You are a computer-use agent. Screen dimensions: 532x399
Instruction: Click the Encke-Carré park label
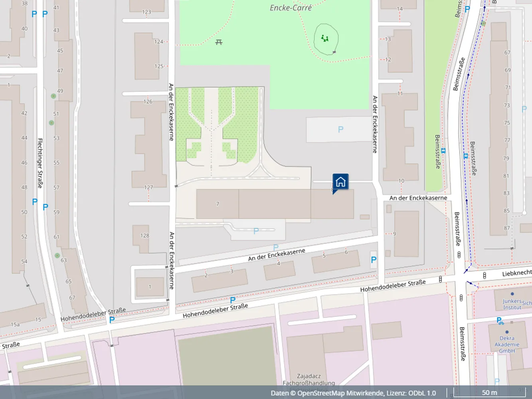tap(291, 8)
